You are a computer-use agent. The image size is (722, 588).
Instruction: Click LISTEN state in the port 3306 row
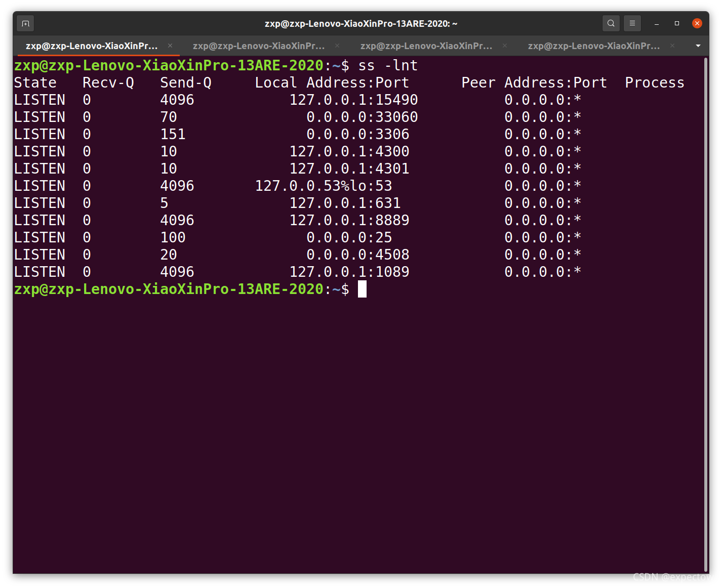tap(40, 134)
